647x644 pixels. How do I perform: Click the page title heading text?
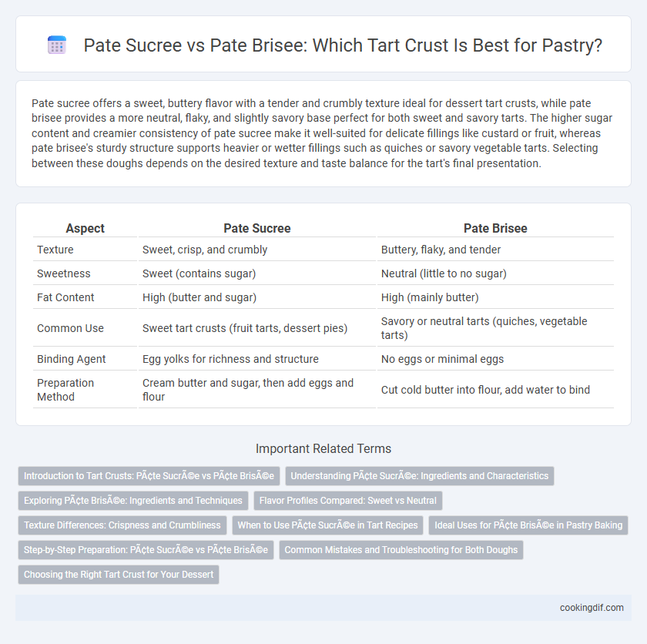343,45
